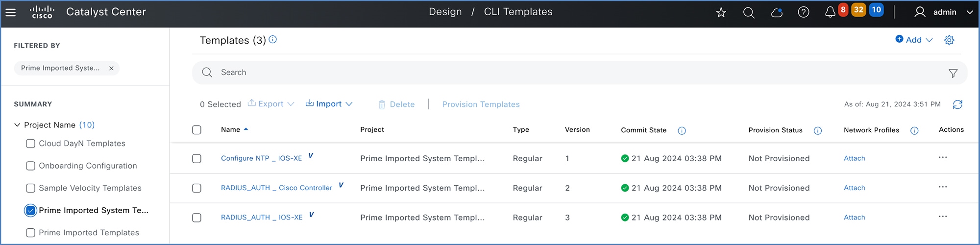Open actions menu for Configure NTP _ IOS-XE
The width and height of the screenshot is (980, 245).
943,157
